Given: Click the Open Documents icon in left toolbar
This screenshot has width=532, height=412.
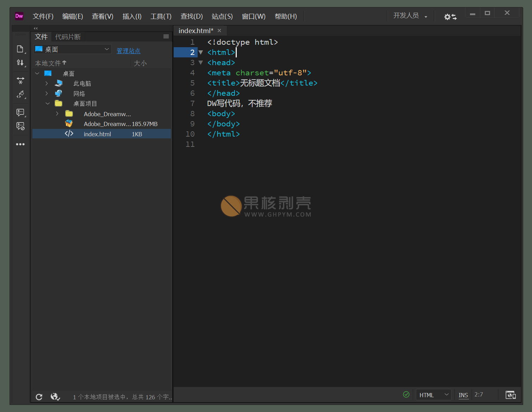Looking at the screenshot, I should point(20,49).
